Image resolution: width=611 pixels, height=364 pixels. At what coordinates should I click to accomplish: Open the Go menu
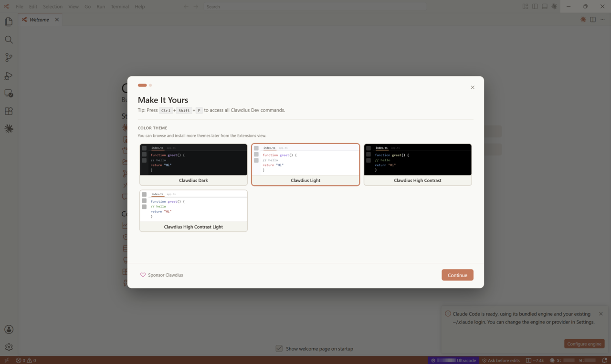click(87, 6)
